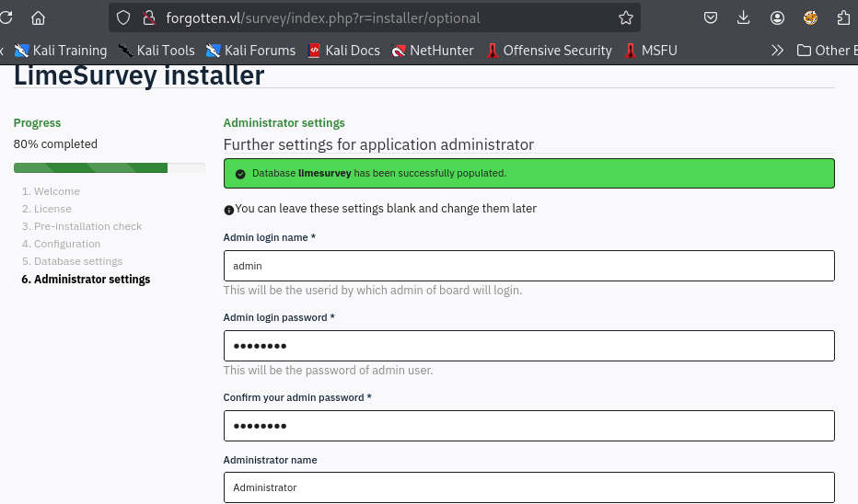Open the Extensions puzzle icon

pos(843,17)
